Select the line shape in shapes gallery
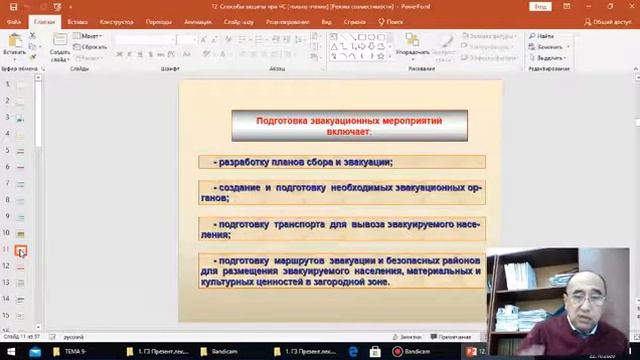This screenshot has height=360, width=640. click(343, 37)
